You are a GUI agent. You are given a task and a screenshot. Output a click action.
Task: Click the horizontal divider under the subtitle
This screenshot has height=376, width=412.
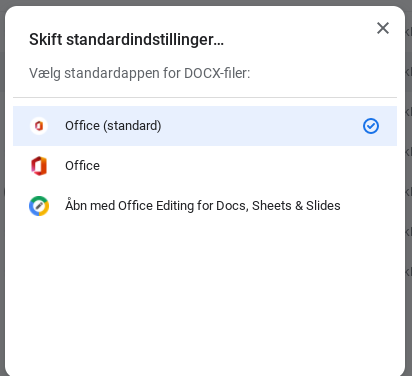click(x=205, y=98)
